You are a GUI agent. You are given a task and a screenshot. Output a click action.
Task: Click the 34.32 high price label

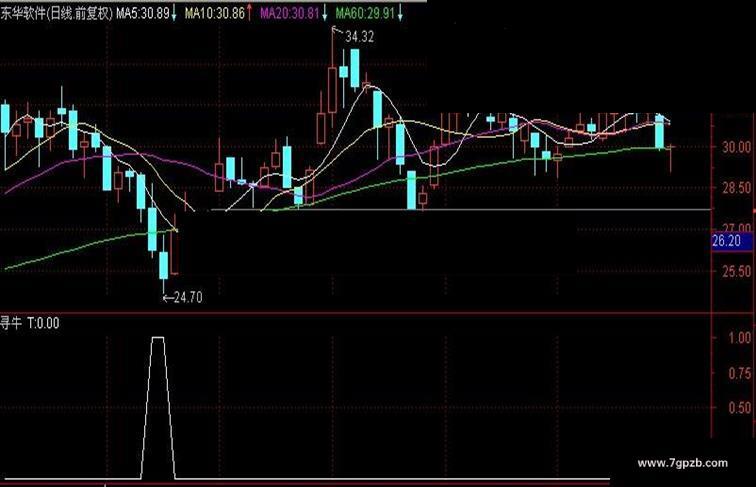pos(359,37)
